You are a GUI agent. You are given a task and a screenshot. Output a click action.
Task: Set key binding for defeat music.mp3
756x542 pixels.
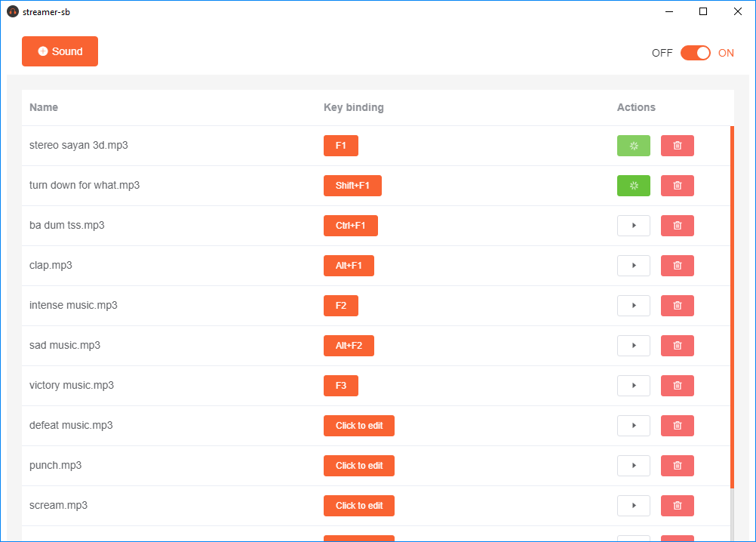click(x=358, y=426)
